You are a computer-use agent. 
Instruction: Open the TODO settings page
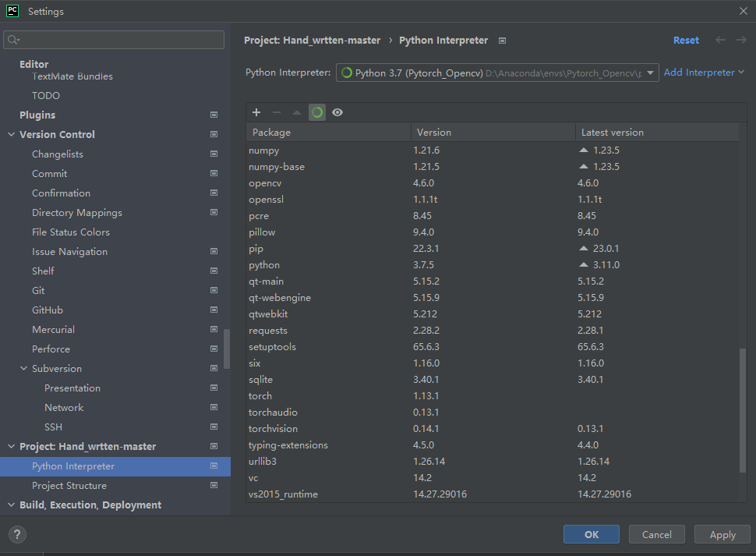click(46, 95)
